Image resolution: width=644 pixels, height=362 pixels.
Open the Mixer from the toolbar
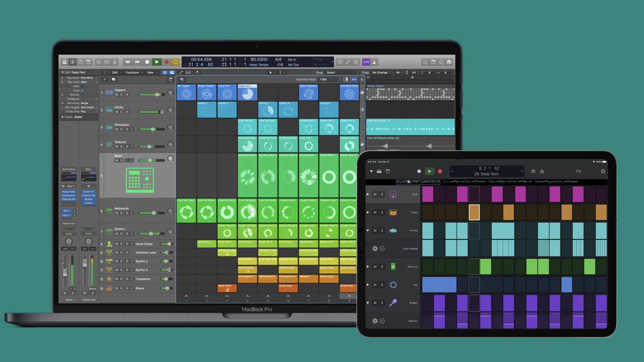(x=107, y=62)
